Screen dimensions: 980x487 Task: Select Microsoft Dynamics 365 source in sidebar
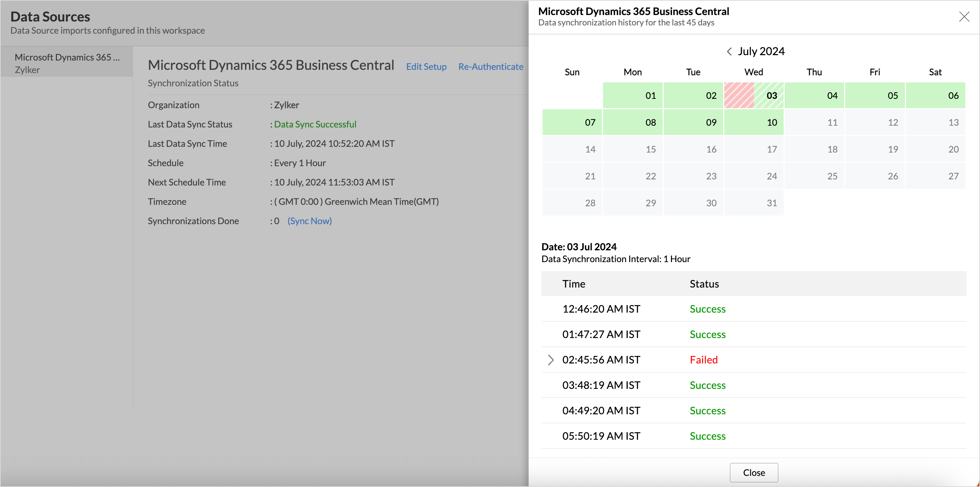click(x=67, y=63)
